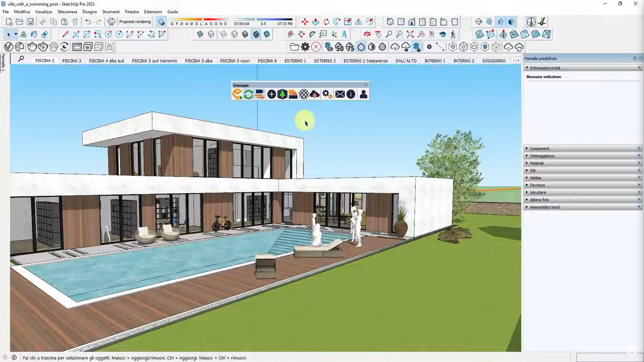
Task: Toggle X-ray face style
Action: click(x=200, y=34)
